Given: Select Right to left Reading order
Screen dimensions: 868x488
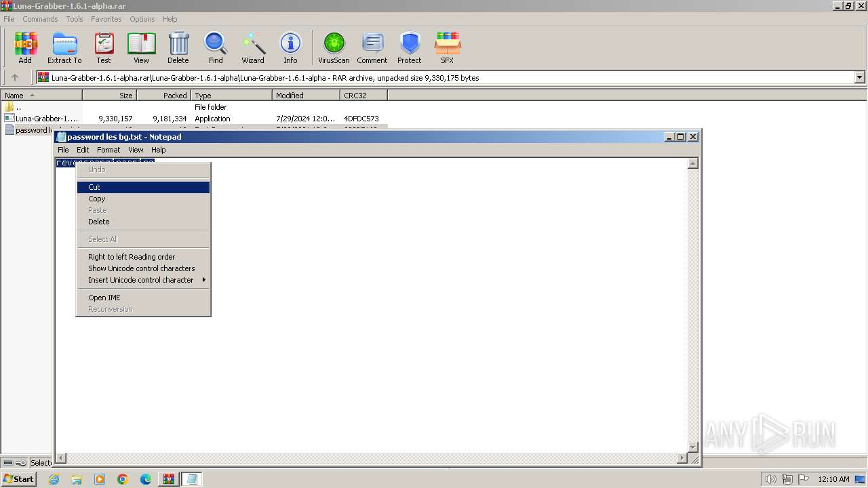Looking at the screenshot, I should 143,257.
